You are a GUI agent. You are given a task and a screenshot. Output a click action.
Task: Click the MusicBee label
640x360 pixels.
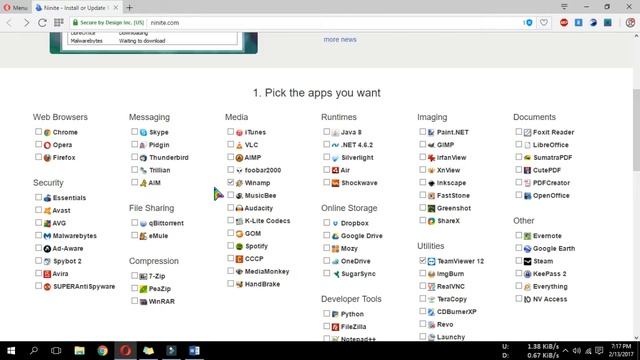(x=260, y=196)
